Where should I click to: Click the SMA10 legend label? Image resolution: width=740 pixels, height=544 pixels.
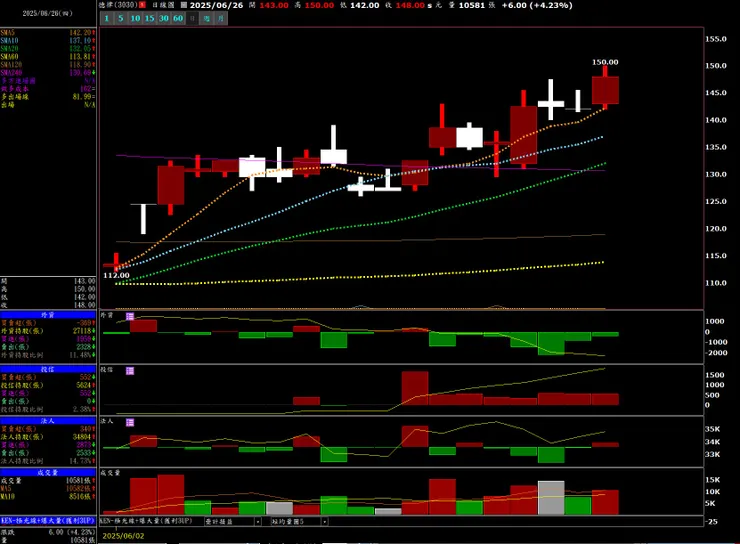coord(9,41)
